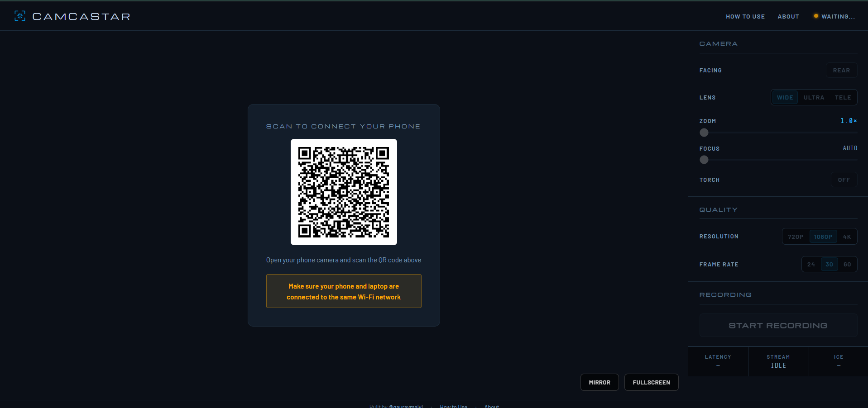Screen dimensions: 868x408
Task: Select the ULTRA lens option
Action: click(x=814, y=98)
